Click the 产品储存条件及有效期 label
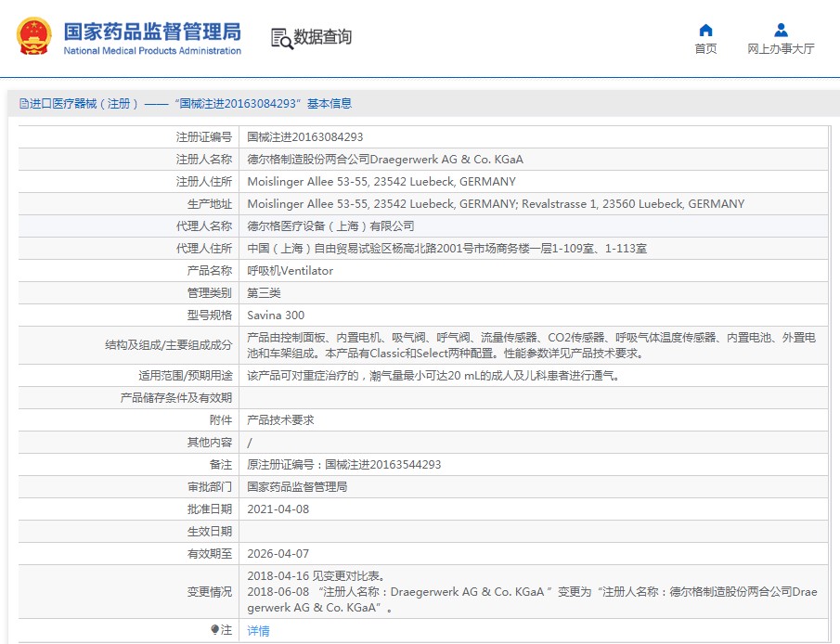The height and width of the screenshot is (644, 840). tap(176, 397)
